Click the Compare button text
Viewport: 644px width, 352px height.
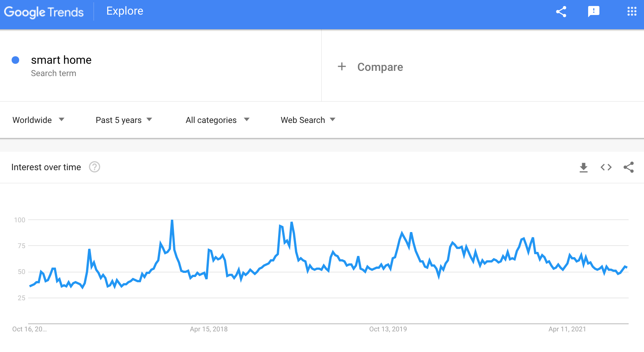pos(380,67)
